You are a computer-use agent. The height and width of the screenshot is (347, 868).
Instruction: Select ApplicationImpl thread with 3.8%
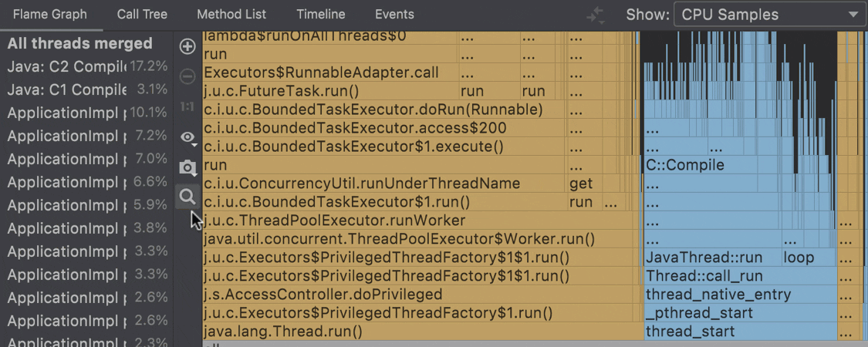pyautogui.click(x=86, y=228)
